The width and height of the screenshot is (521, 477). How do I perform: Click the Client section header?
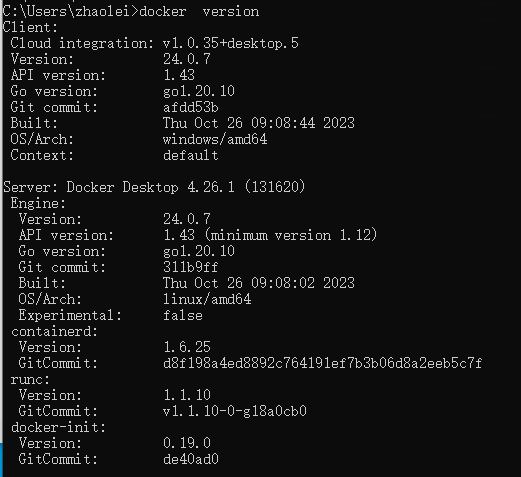[30, 27]
